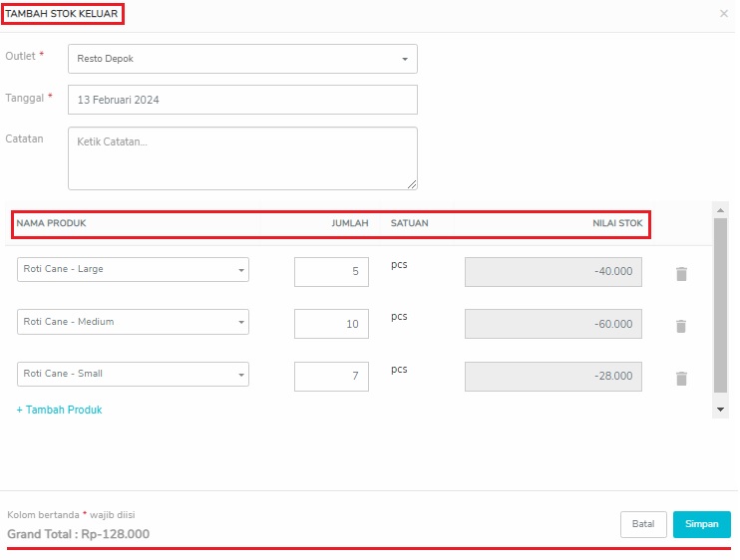Expand the Roti Cane - Small product dropdown
This screenshot has width=740, height=560.
(133, 375)
